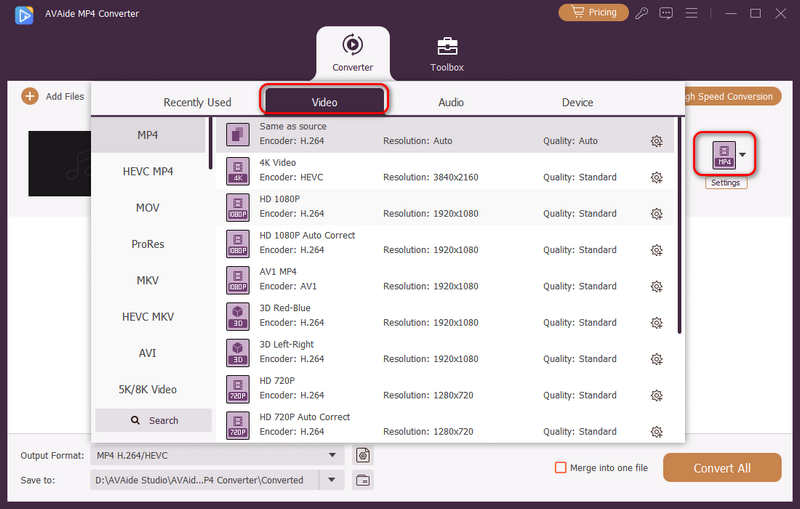Open settings gear for 3D Red-Blue preset

click(x=656, y=323)
